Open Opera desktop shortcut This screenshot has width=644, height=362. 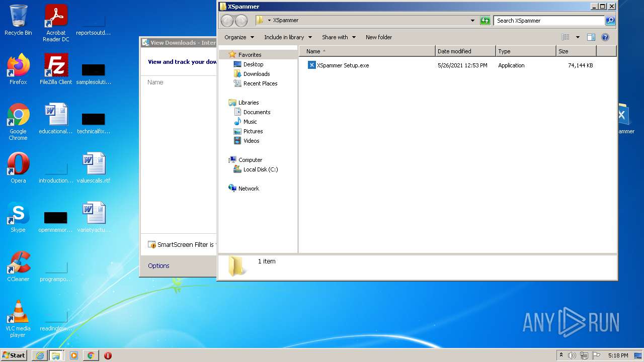pos(18,168)
